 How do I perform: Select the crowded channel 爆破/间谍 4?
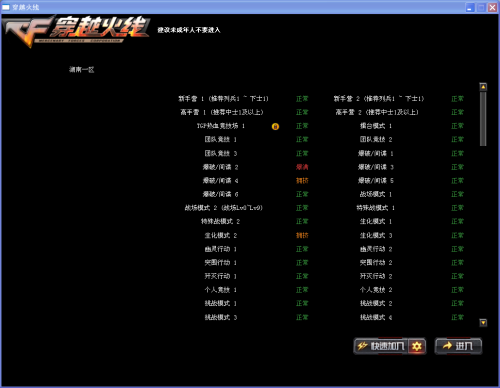[221, 181]
